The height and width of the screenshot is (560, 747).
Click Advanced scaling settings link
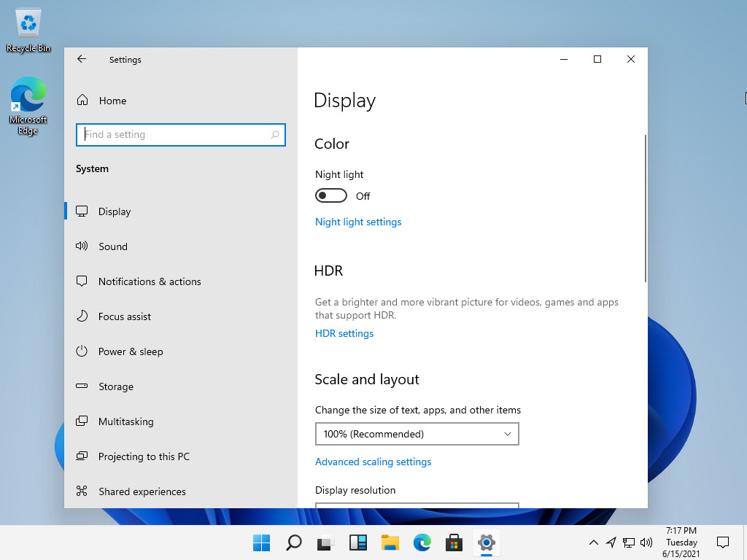[x=373, y=462]
